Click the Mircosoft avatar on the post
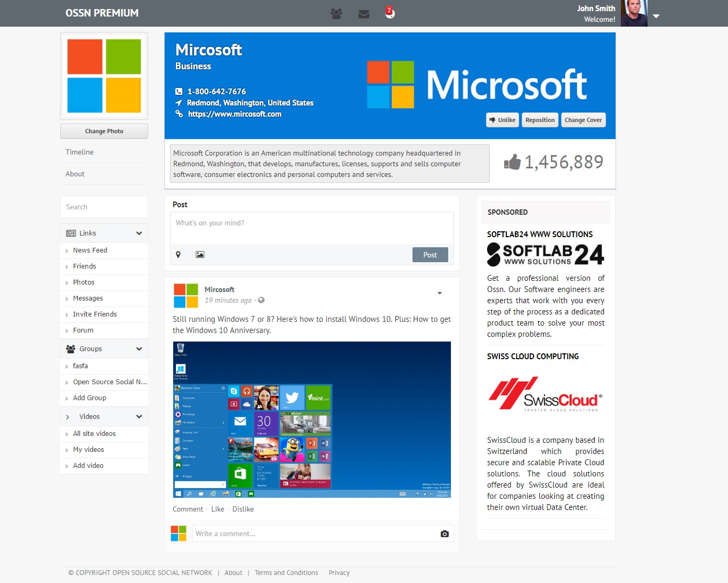728x583 pixels. pos(186,296)
